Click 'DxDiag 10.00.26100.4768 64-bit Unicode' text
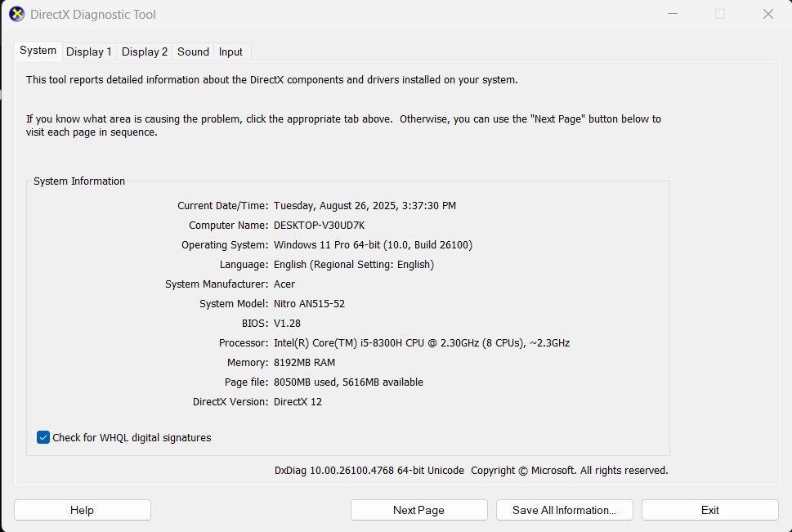792x532 pixels. click(369, 471)
